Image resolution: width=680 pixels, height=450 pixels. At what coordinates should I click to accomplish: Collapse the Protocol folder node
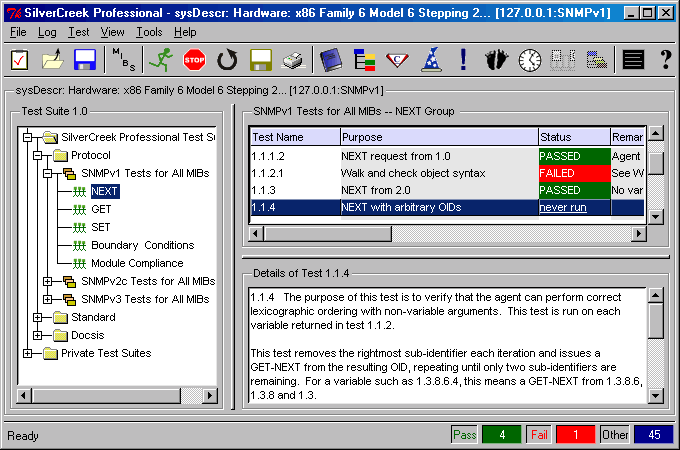tap(38, 155)
